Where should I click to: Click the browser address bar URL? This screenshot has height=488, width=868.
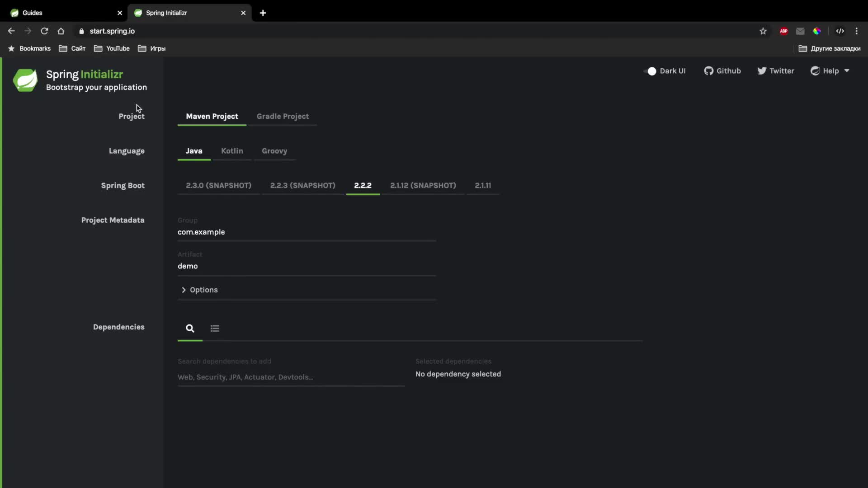[112, 31]
